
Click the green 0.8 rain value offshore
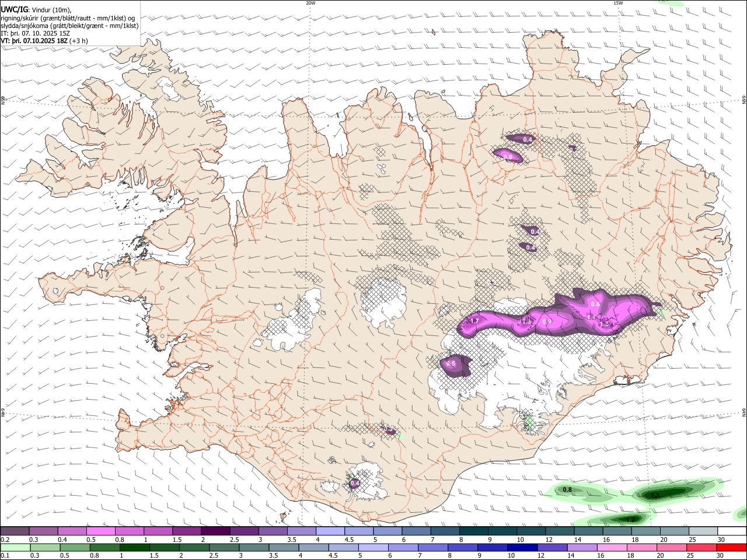[567, 489]
